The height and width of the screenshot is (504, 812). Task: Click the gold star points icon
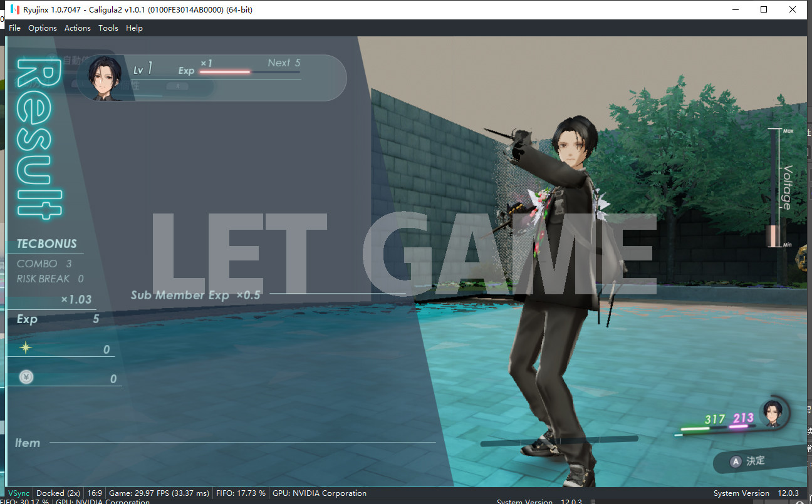(x=26, y=347)
